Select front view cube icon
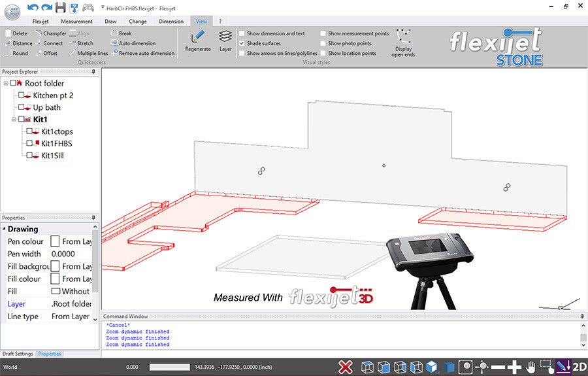 tap(384, 367)
